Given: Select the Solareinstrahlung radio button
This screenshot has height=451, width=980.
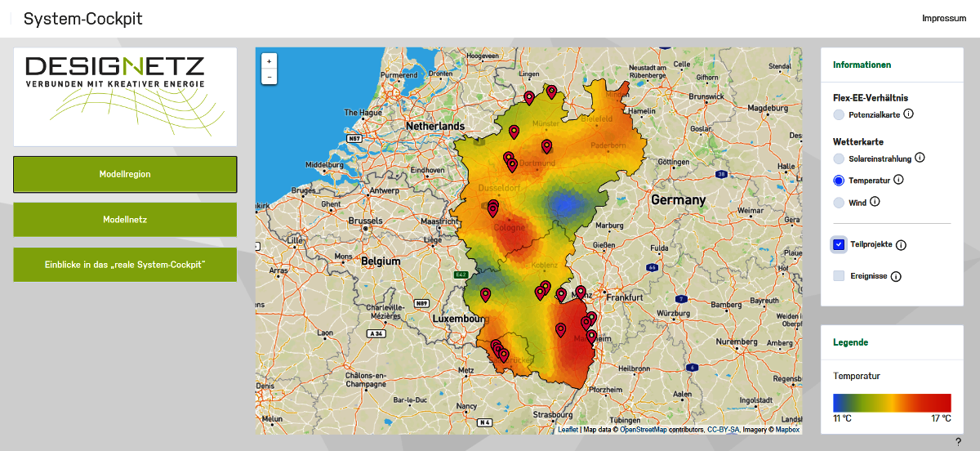Looking at the screenshot, I should [839, 159].
